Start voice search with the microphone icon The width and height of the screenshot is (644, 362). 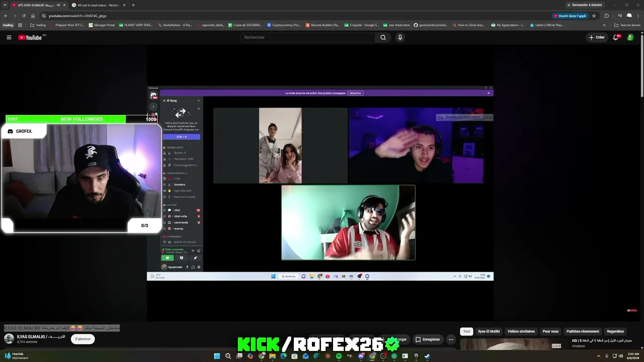click(400, 37)
